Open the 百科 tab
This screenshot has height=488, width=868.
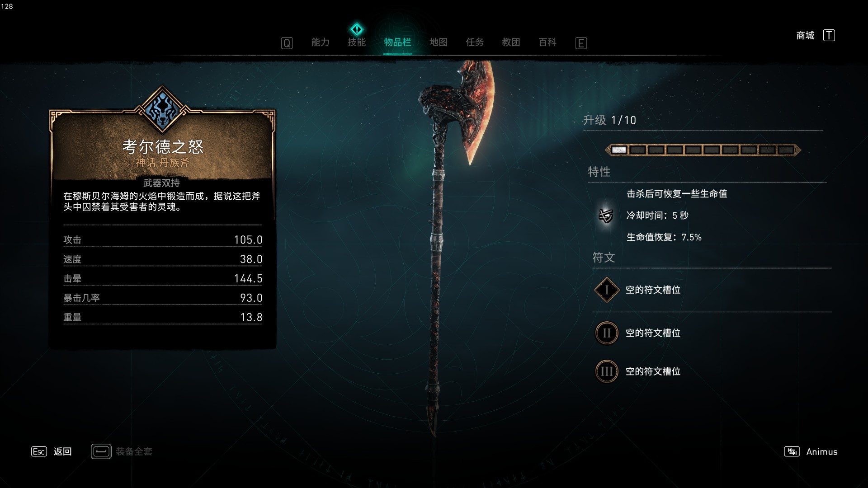point(547,42)
